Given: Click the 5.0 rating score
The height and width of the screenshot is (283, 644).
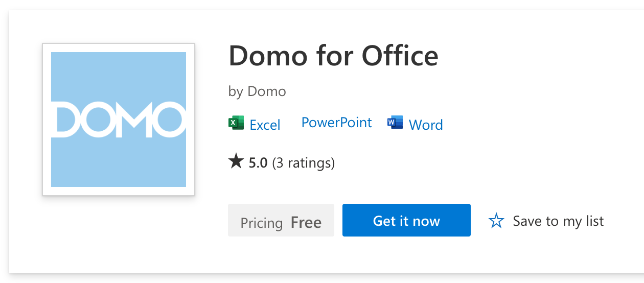Looking at the screenshot, I should coord(258,163).
